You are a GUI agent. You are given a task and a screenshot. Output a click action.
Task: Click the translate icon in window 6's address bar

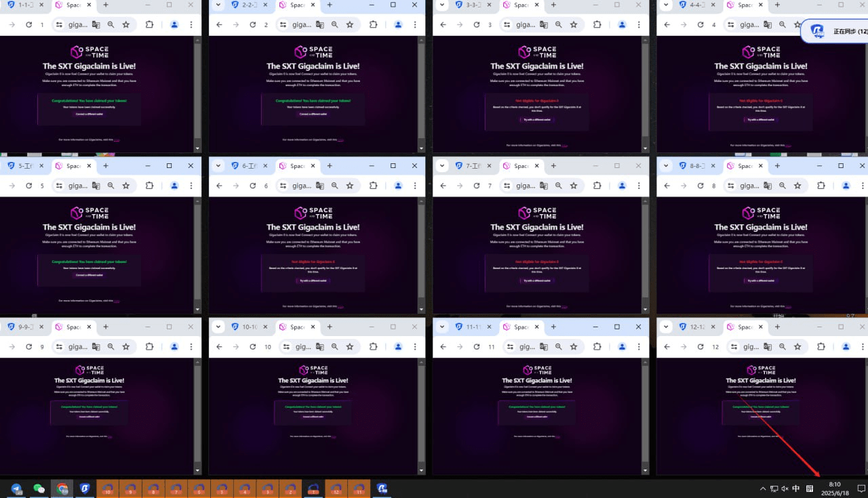pos(319,186)
